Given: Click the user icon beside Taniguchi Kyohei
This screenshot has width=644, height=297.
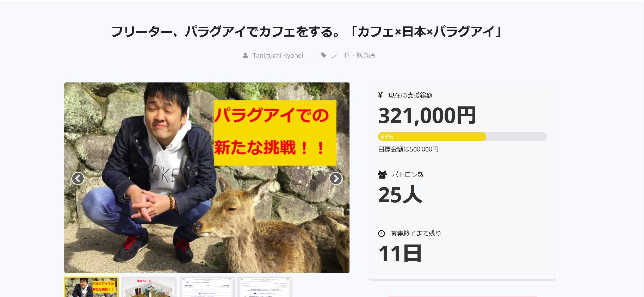Looking at the screenshot, I should click(245, 56).
